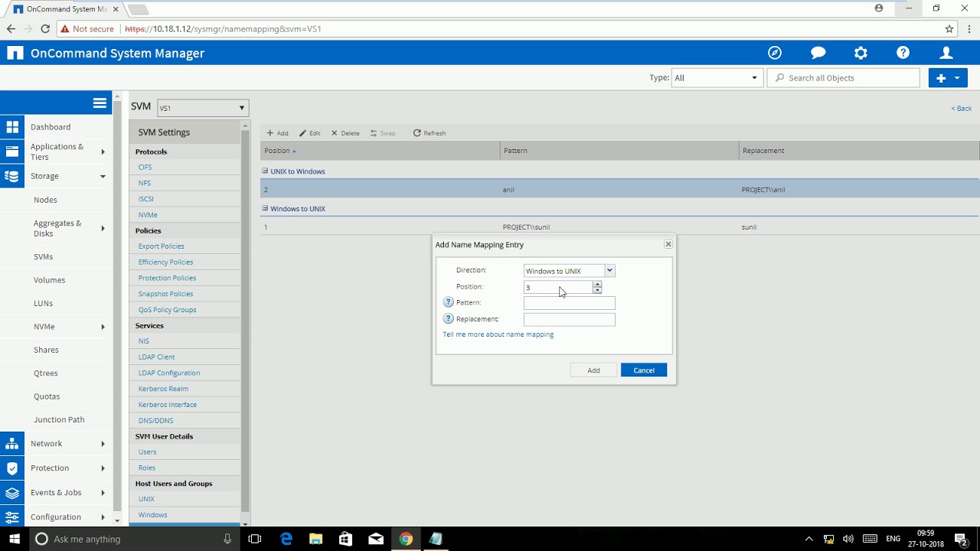Click the Replacement input field
The image size is (980, 551).
[569, 319]
